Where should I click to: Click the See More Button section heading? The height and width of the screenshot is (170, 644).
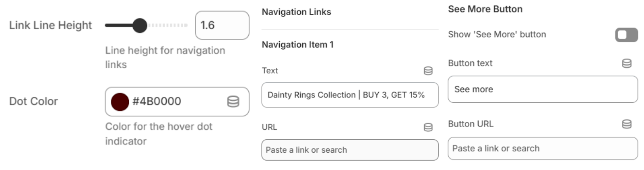pyautogui.click(x=485, y=9)
